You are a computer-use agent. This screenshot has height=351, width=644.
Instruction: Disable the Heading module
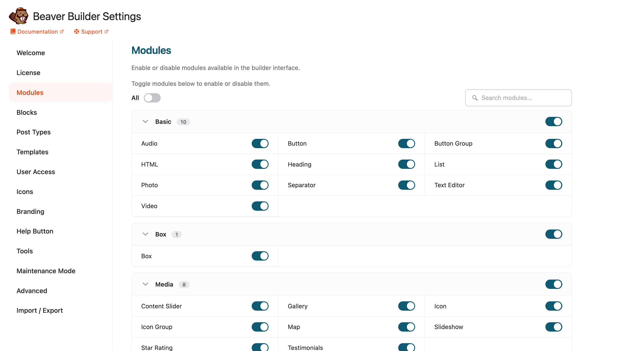tap(406, 164)
